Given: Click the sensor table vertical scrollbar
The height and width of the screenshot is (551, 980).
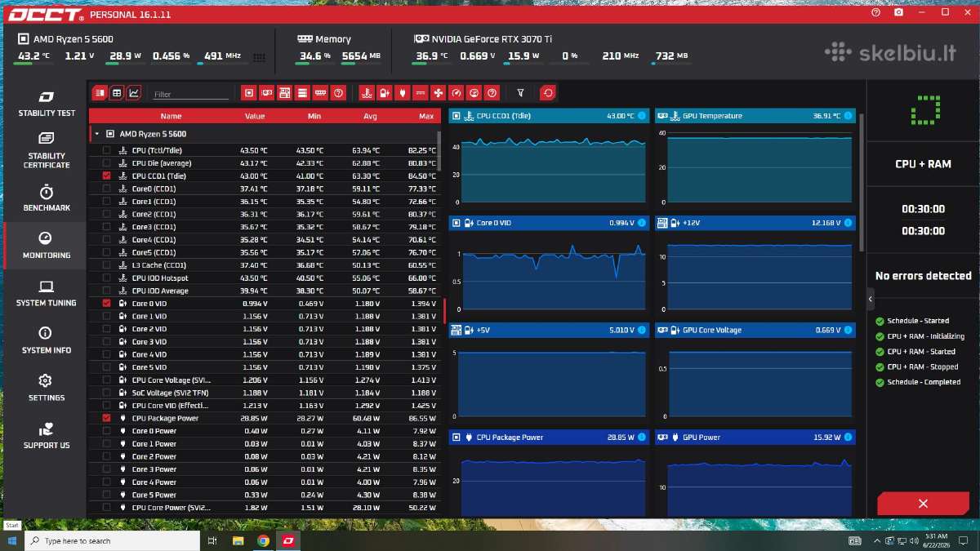Looking at the screenshot, I should click(x=439, y=151).
